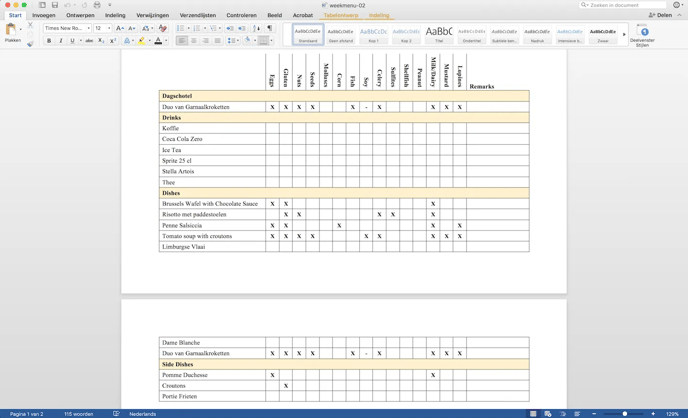Apply bold formatting with the B icon

49,41
